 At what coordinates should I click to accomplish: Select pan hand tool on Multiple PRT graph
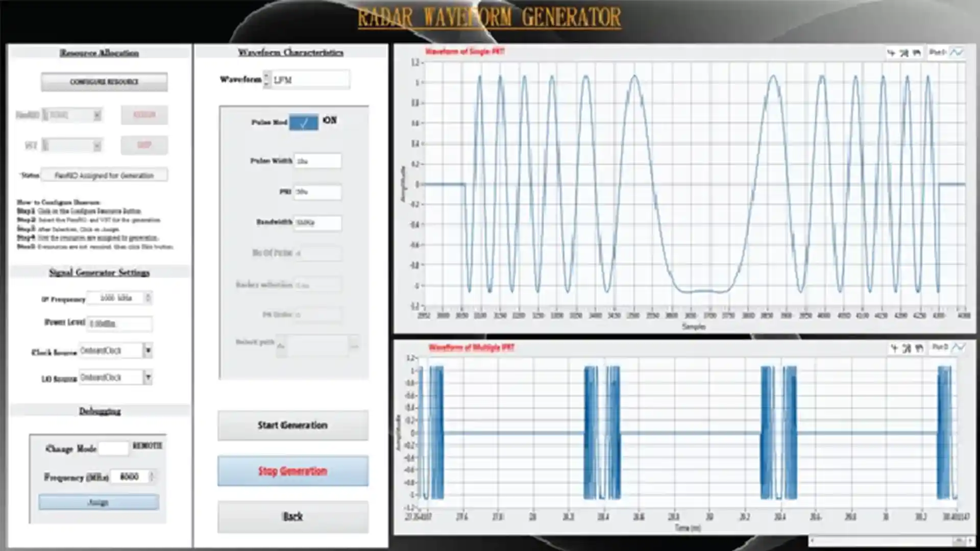[x=919, y=348]
